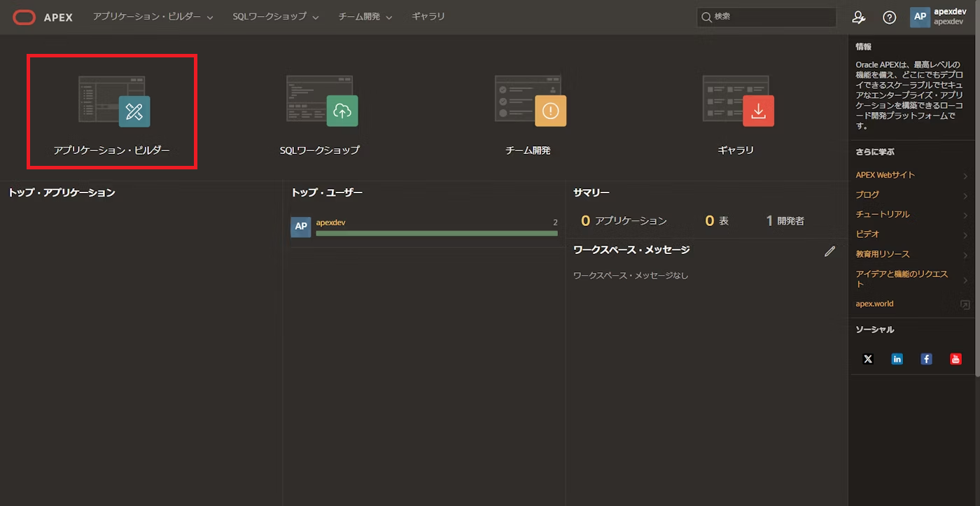Click chevron beside ブログ
This screenshot has height=506, width=980.
tap(965, 195)
